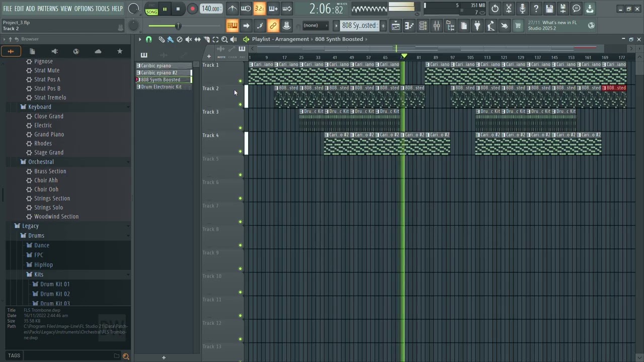Click What's new in FL Studio news

(x=559, y=26)
